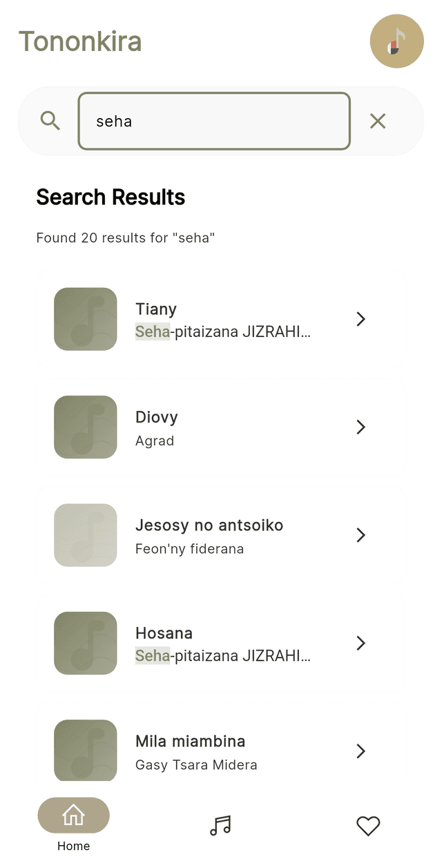Viewport: 442px width, 868px height.
Task: Focus the search field containing "seha"
Action: [214, 122]
